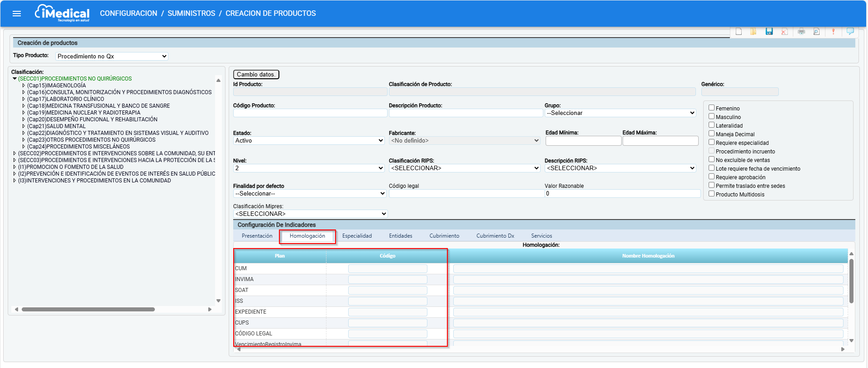
Task: Switch to the Especialidad tab
Action: [x=357, y=236]
